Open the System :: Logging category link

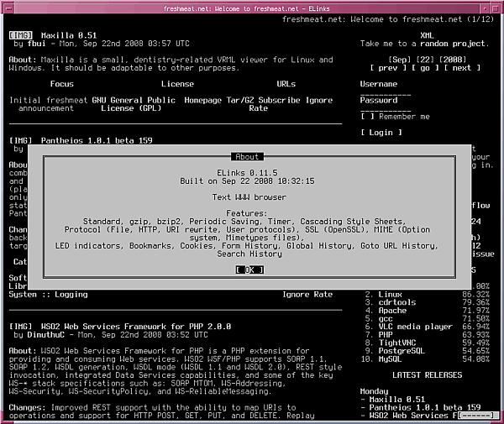click(48, 294)
